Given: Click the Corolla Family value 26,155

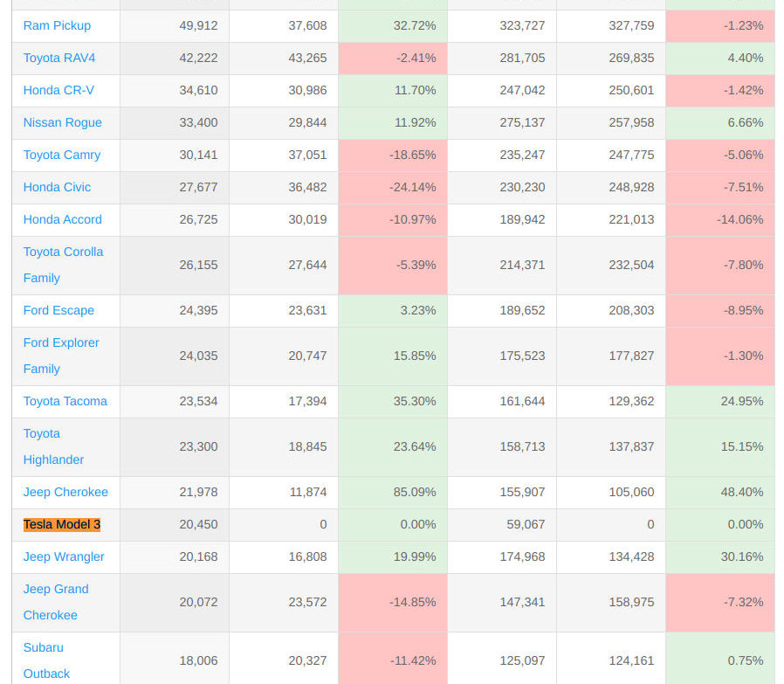Looking at the screenshot, I should coord(175,266).
